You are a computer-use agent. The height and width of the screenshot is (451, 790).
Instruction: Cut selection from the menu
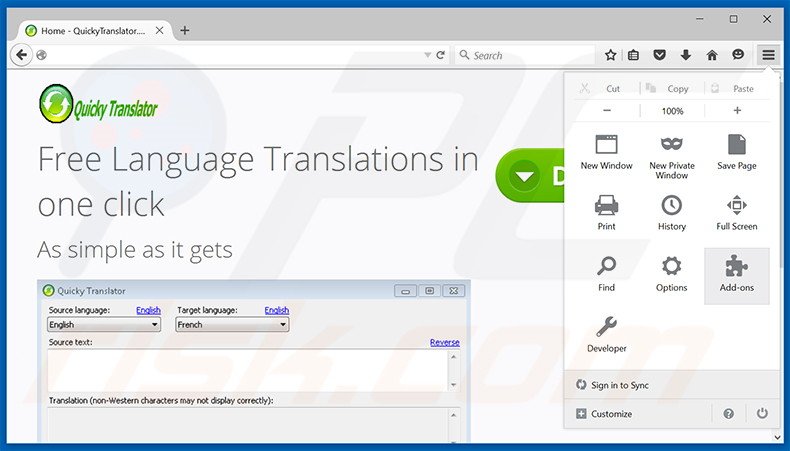(606, 89)
